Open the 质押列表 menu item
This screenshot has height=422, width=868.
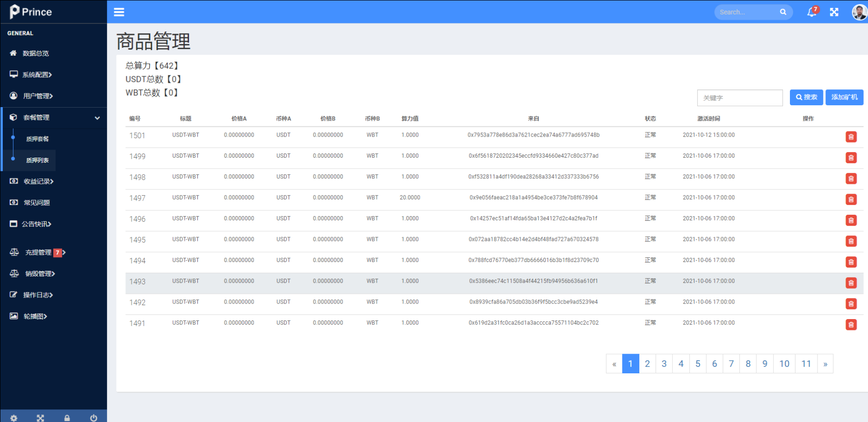point(37,160)
